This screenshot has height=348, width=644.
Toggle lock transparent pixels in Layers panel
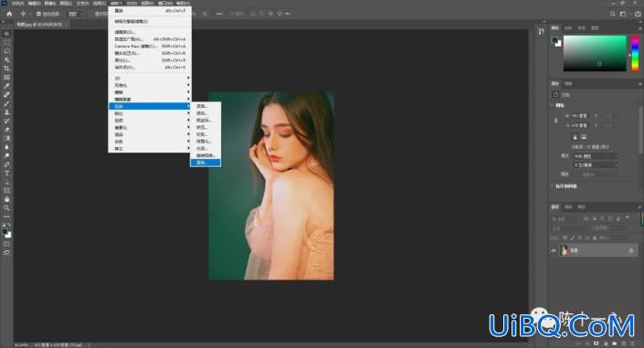pyautogui.click(x=565, y=237)
